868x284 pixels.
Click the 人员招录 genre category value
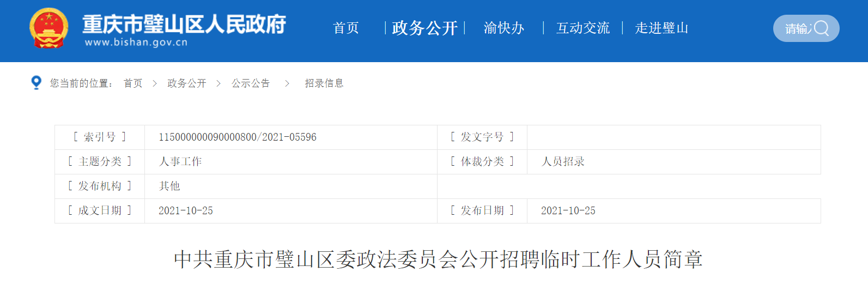tap(563, 162)
